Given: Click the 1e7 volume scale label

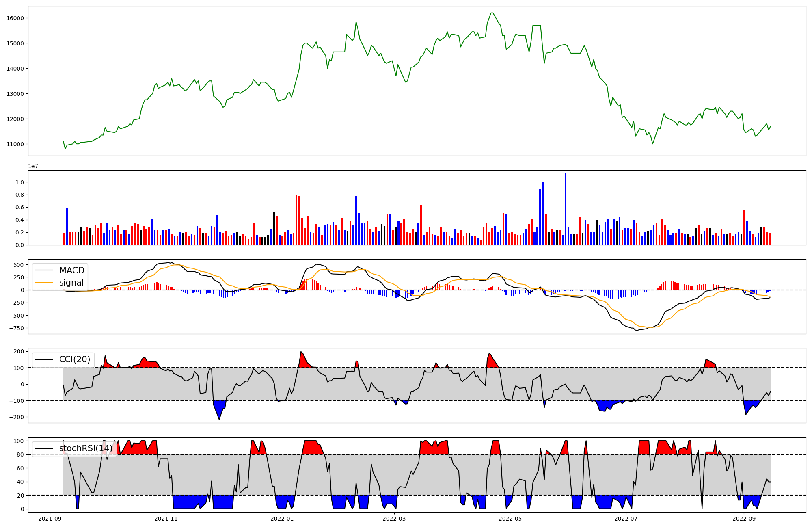Looking at the screenshot, I should pos(33,166).
